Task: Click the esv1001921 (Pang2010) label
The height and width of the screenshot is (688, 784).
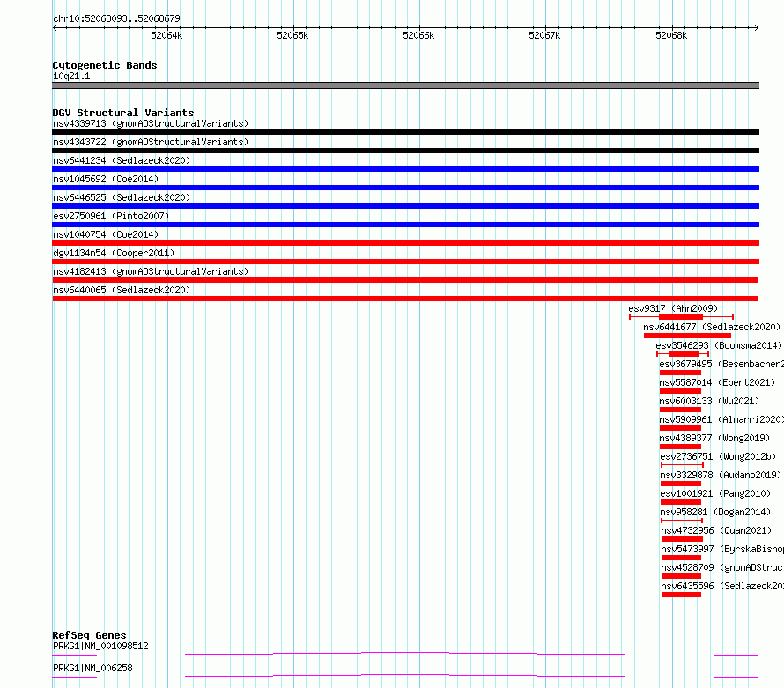Action: point(715,493)
